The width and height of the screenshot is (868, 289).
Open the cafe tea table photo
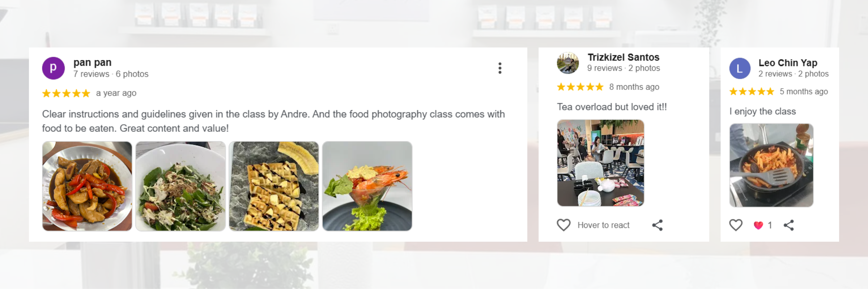601,163
